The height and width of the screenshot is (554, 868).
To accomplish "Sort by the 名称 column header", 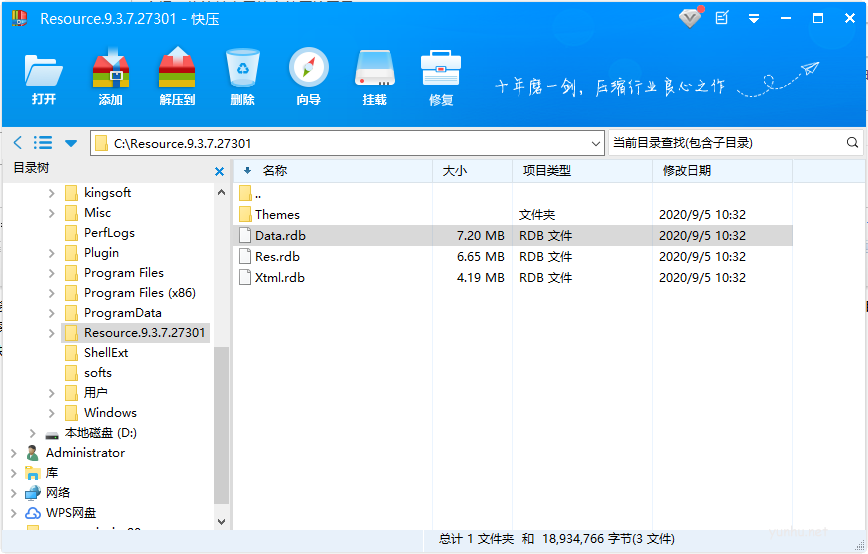I will pos(333,171).
